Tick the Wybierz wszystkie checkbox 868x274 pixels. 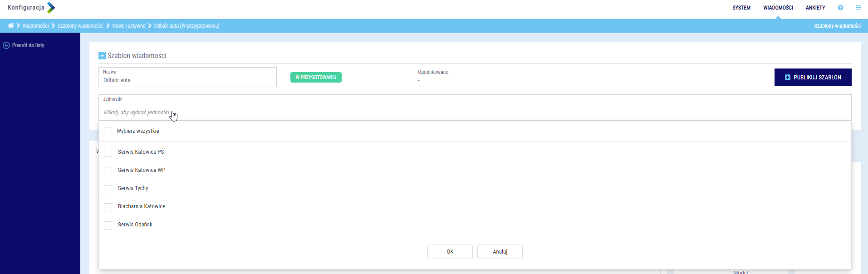(x=108, y=131)
